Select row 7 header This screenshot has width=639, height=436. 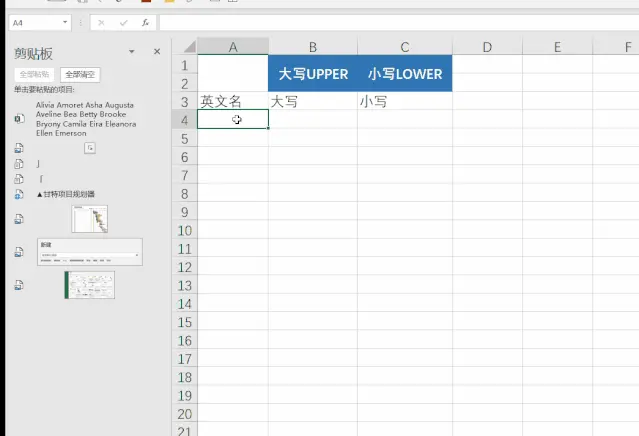tap(185, 175)
